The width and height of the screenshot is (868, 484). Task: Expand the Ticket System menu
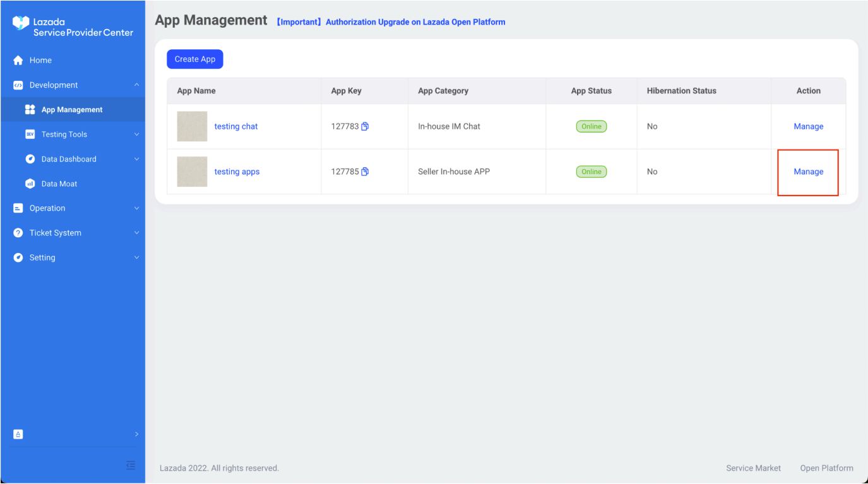coord(136,233)
